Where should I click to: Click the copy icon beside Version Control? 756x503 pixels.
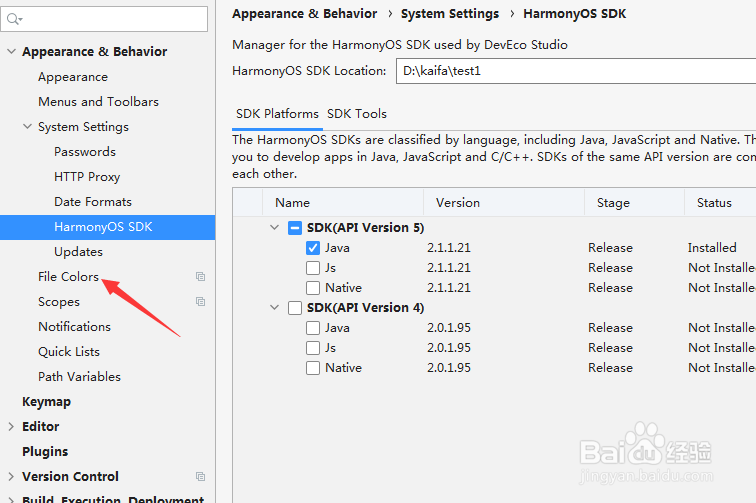pos(200,477)
